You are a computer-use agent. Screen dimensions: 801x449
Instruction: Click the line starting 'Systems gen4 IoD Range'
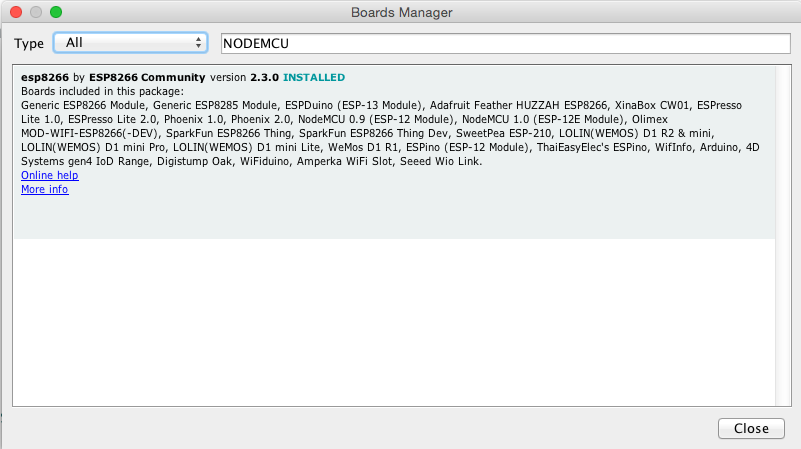tap(251, 161)
